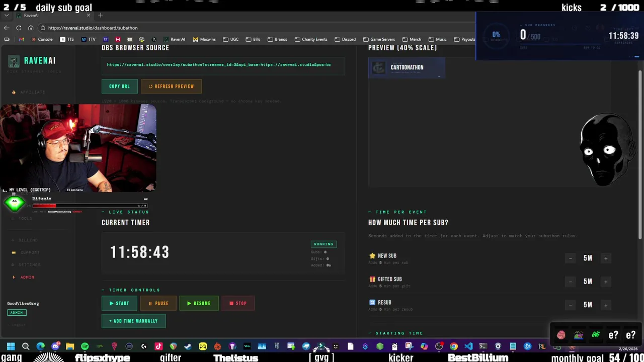Screen dimensions: 644x362
Task: Start the subathon timer
Action: tap(119, 303)
